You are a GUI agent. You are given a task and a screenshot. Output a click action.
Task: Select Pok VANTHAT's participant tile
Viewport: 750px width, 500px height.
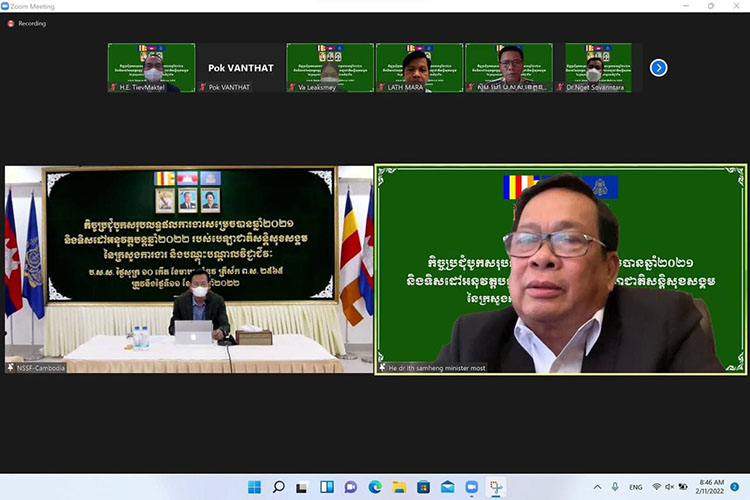click(240, 68)
